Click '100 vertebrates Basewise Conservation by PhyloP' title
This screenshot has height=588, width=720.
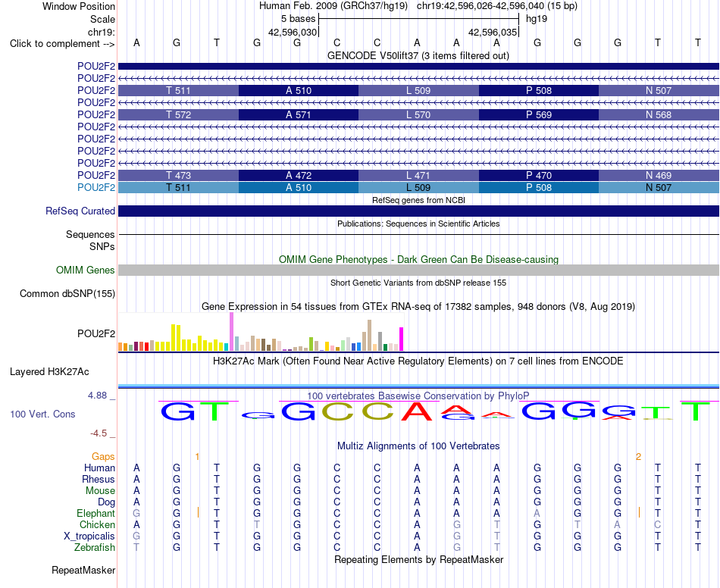(418, 396)
